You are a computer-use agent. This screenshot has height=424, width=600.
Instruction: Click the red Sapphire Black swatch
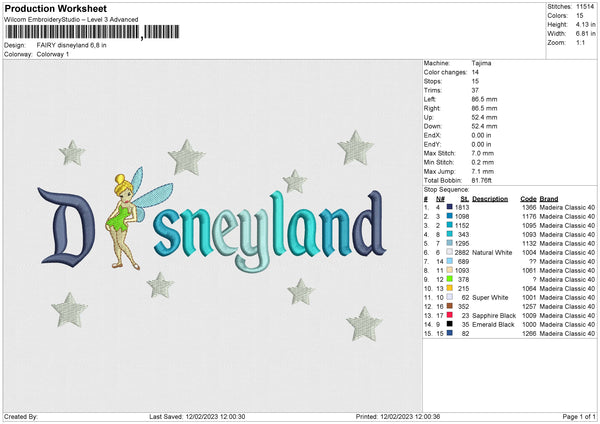pyautogui.click(x=449, y=315)
